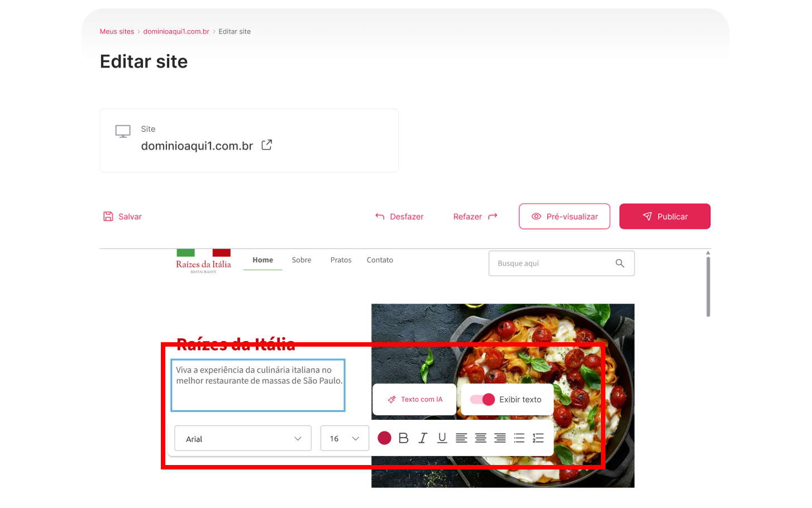Align text to the left
The width and height of the screenshot is (812, 508).
click(x=461, y=438)
